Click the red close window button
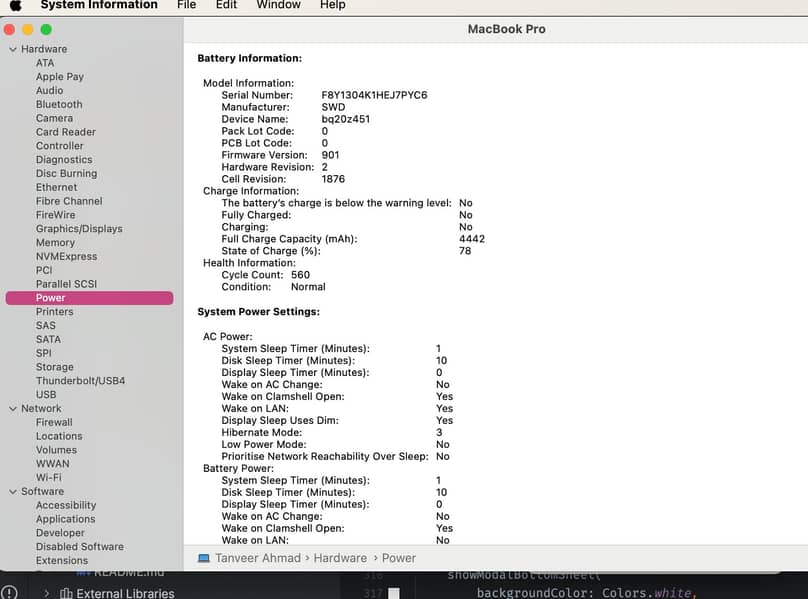The image size is (808, 599). coord(11,30)
